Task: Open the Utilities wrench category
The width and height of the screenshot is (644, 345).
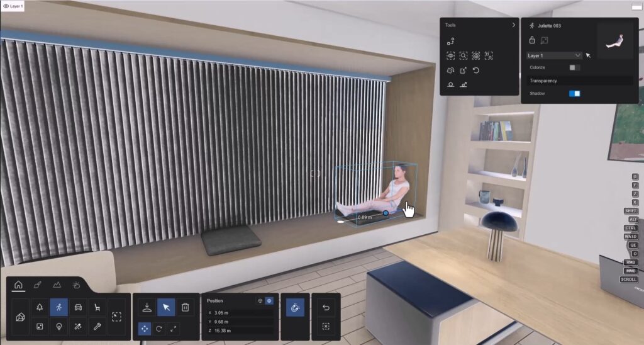Action: pyautogui.click(x=97, y=327)
